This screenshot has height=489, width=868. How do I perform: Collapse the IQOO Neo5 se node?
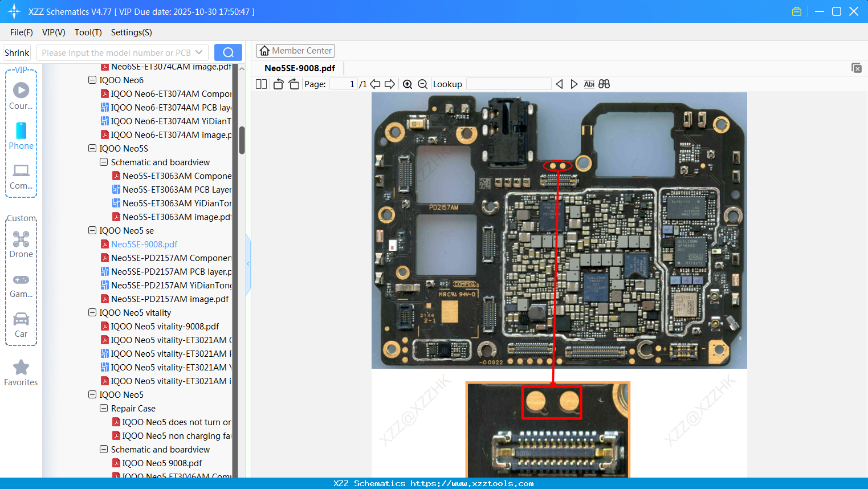(92, 231)
